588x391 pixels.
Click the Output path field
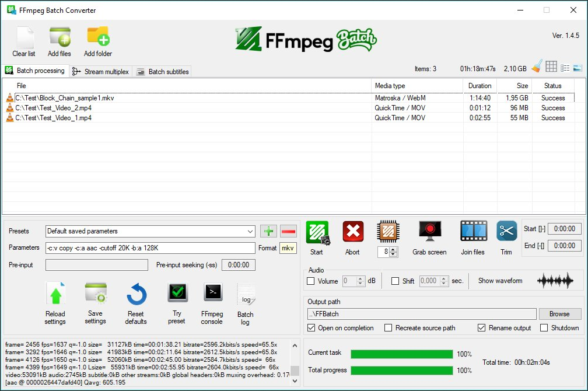[x=422, y=314]
